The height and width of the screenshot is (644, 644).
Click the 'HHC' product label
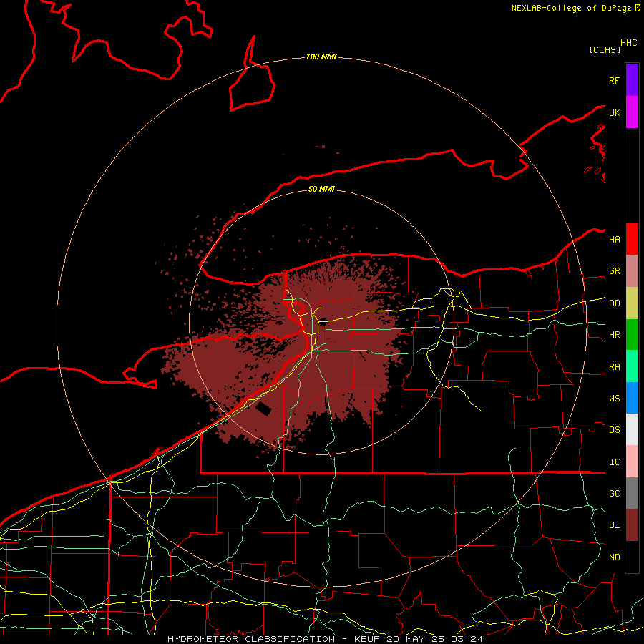(628, 43)
